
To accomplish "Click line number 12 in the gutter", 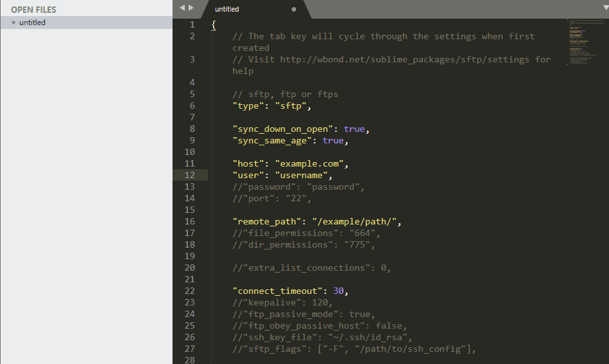I will pos(189,175).
